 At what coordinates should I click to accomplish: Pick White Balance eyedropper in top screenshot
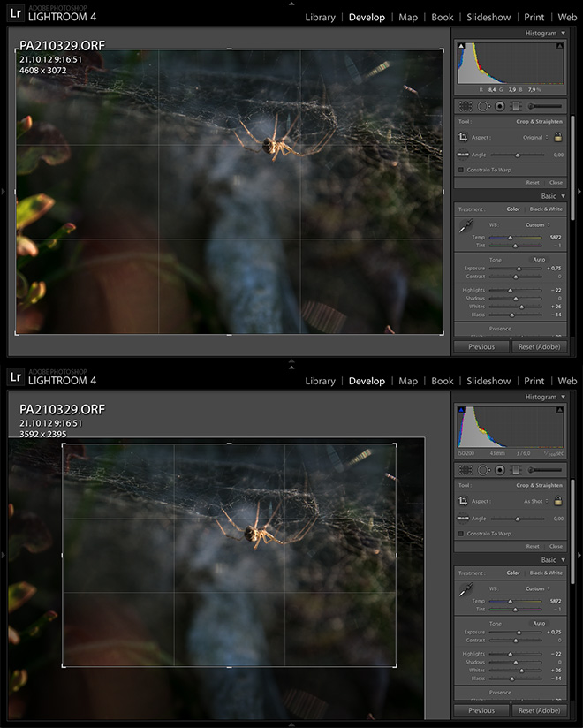tap(466, 226)
